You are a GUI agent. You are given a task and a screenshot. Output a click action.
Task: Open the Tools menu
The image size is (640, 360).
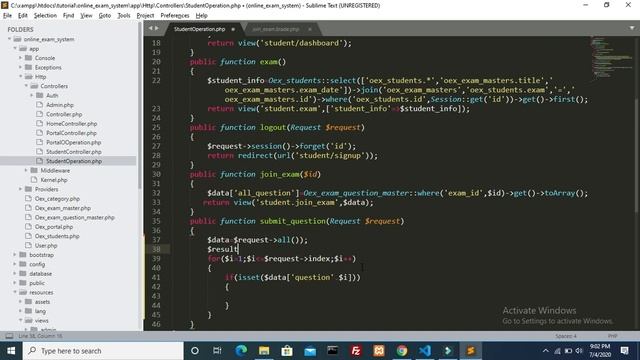124,16
